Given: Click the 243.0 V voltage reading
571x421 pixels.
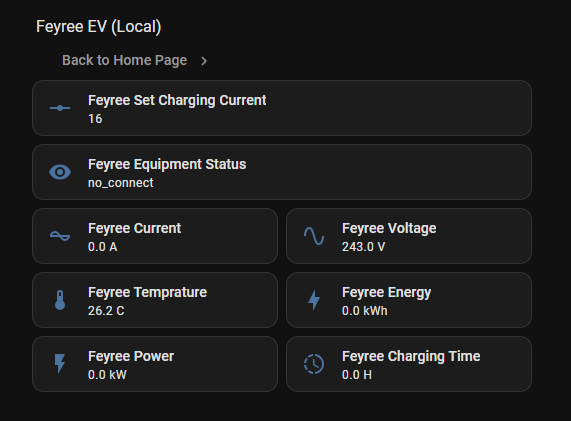Looking at the screenshot, I should click(x=363, y=247).
